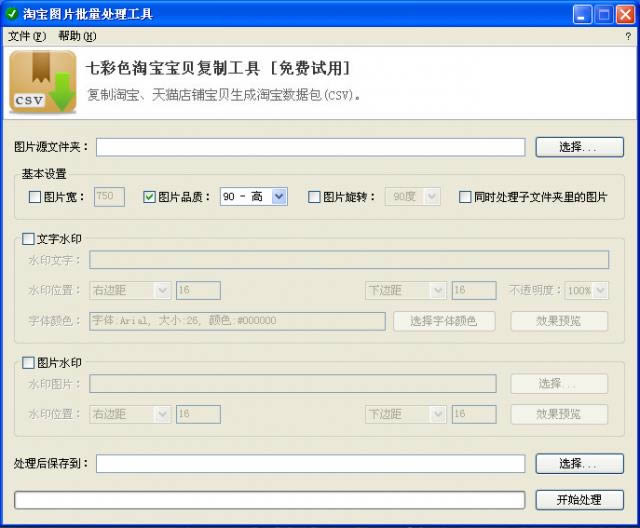The width and height of the screenshot is (640, 528).
Task: Click 选择 button for 处理后保存到
Action: [x=579, y=464]
